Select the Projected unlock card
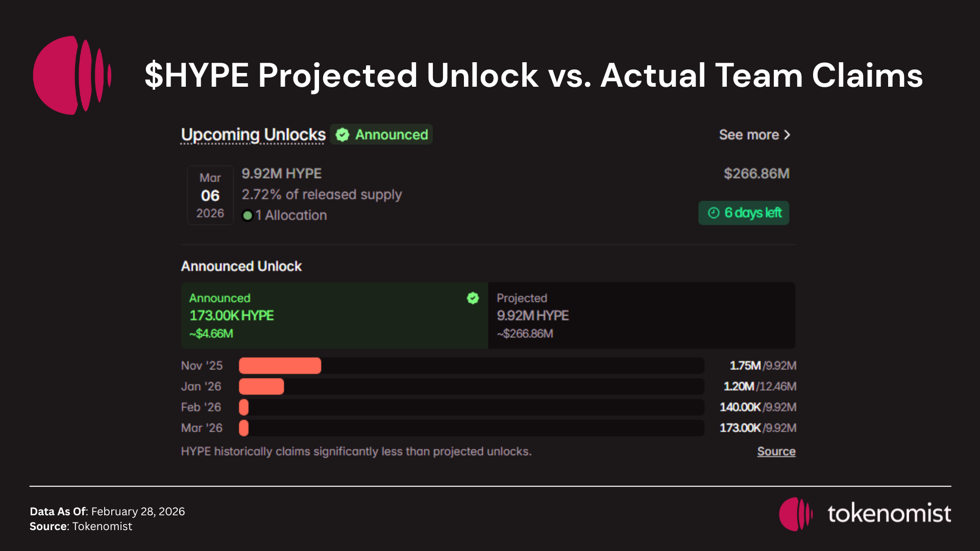 pyautogui.click(x=641, y=315)
